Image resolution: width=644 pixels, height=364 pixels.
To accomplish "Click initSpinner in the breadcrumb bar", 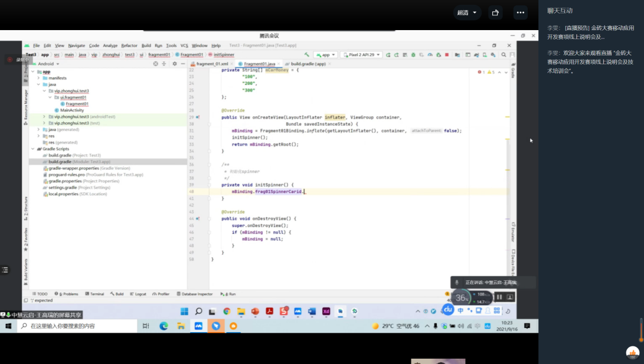I will click(224, 55).
